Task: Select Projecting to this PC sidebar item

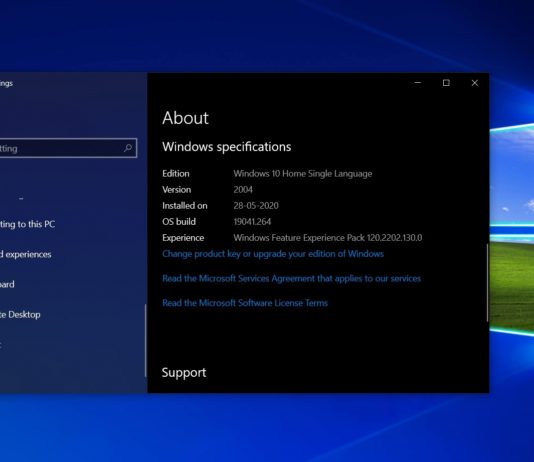Action: coord(27,224)
